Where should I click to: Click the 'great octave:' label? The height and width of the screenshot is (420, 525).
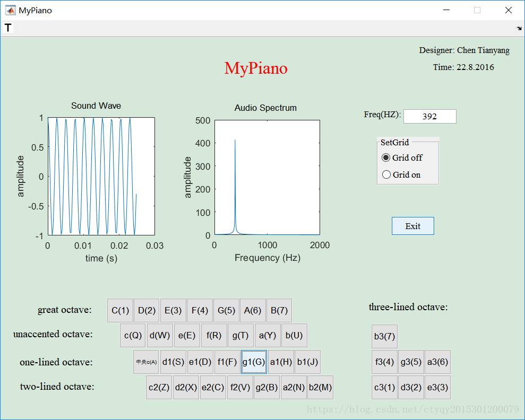tap(65, 310)
